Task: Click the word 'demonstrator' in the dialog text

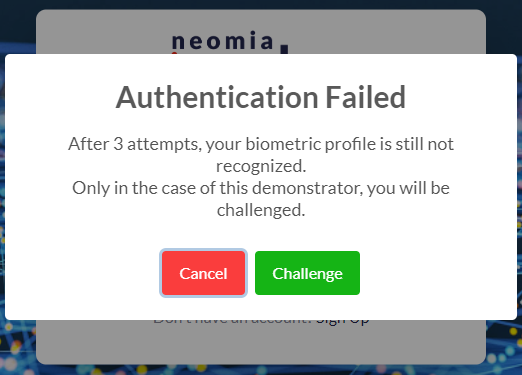Action: coord(307,188)
